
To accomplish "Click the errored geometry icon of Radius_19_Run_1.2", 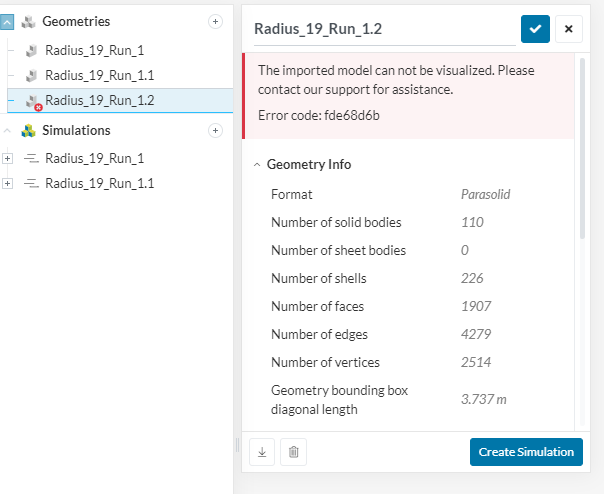I will point(33,102).
